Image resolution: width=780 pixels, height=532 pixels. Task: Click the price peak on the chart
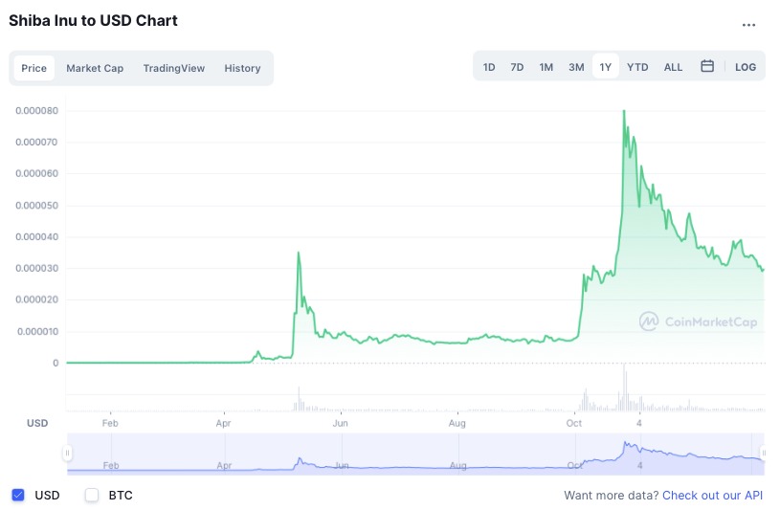click(x=624, y=111)
